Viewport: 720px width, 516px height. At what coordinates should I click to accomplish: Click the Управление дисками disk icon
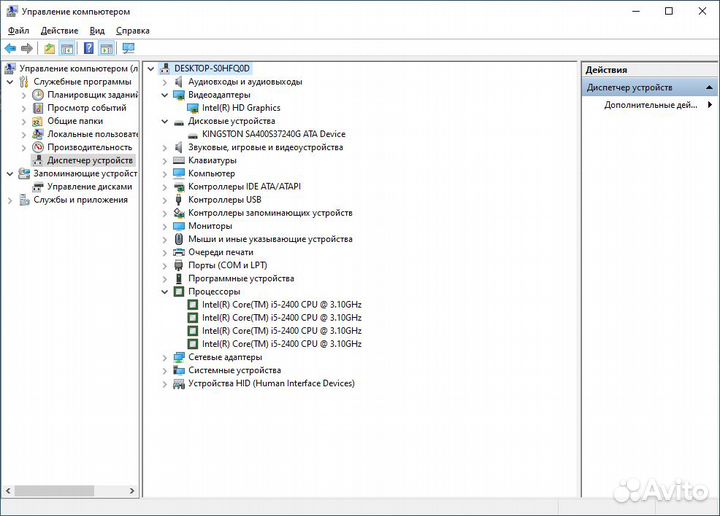(38, 187)
